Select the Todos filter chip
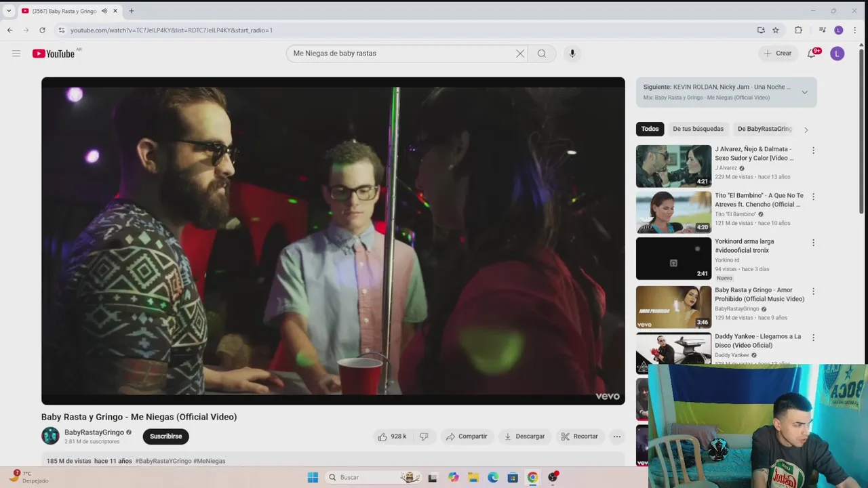Image resolution: width=868 pixels, height=488 pixels. [650, 129]
